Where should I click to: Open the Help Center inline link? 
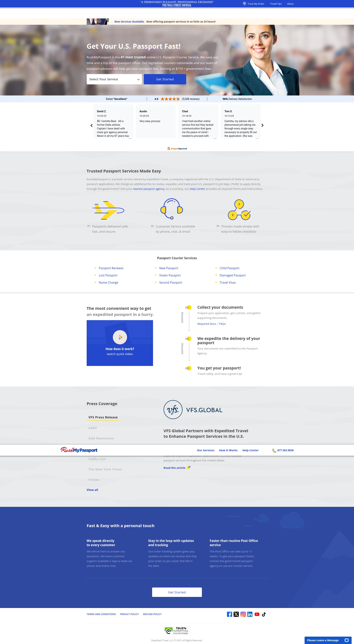coord(197,189)
